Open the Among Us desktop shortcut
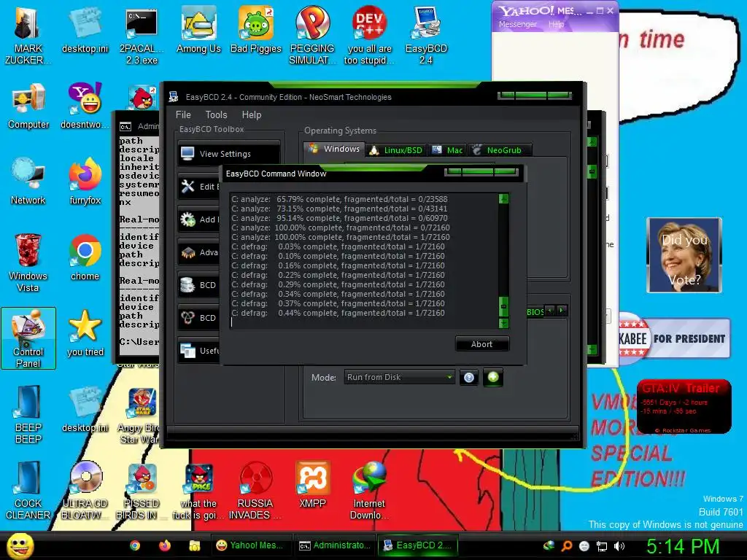The height and width of the screenshot is (560, 747). 198,29
